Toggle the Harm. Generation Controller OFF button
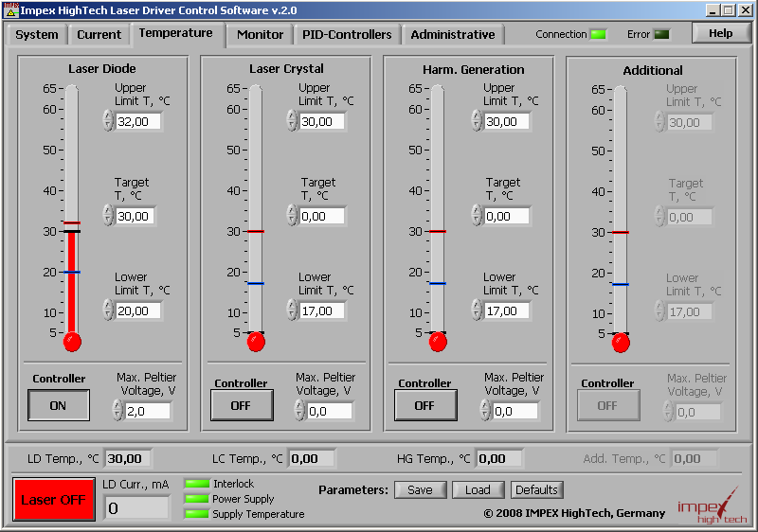 [424, 405]
